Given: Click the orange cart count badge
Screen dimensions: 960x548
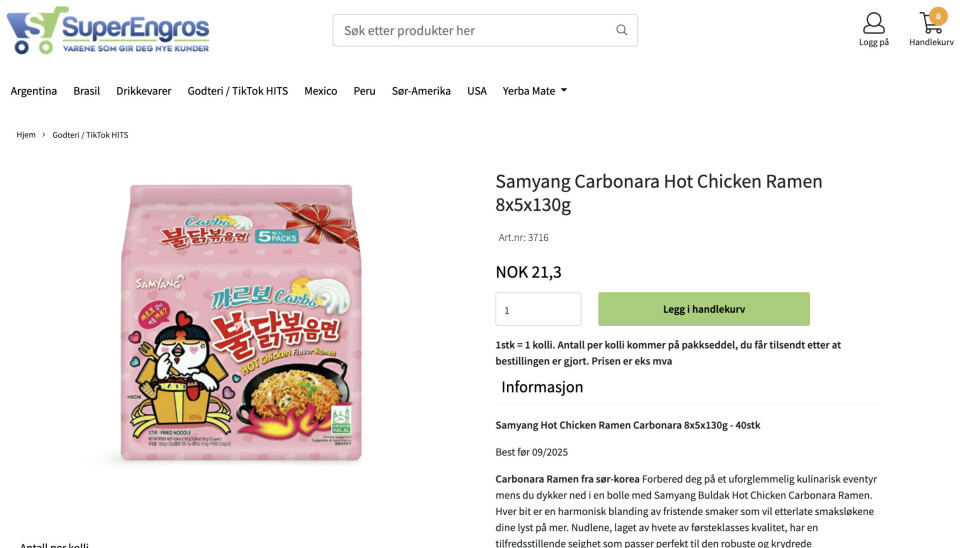Looking at the screenshot, I should point(938,16).
